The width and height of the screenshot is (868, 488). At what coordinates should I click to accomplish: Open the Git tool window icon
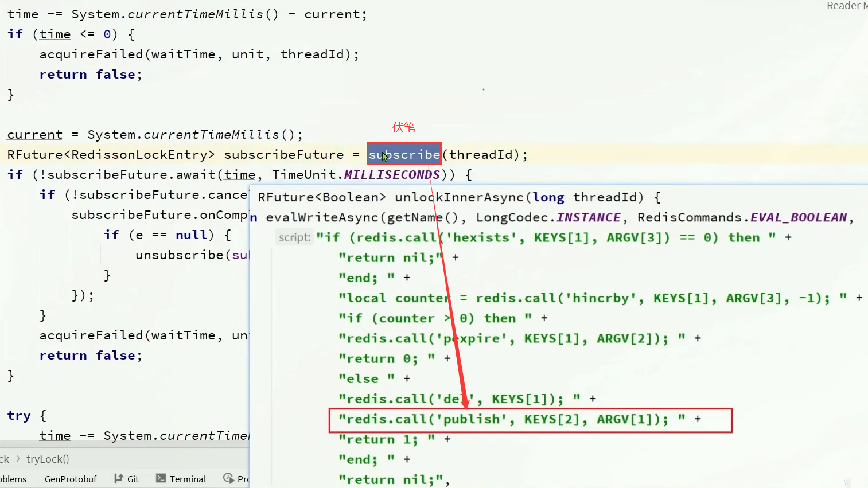pos(119,479)
